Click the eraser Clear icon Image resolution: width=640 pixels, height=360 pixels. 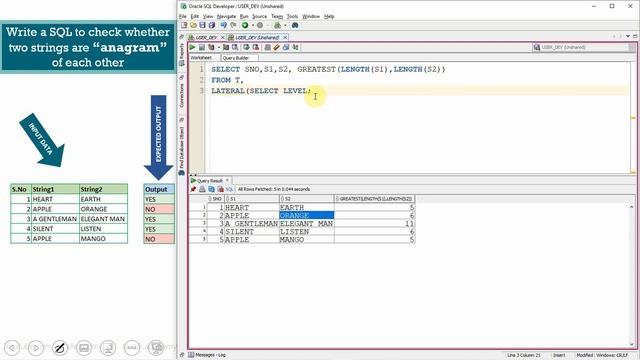(x=277, y=47)
